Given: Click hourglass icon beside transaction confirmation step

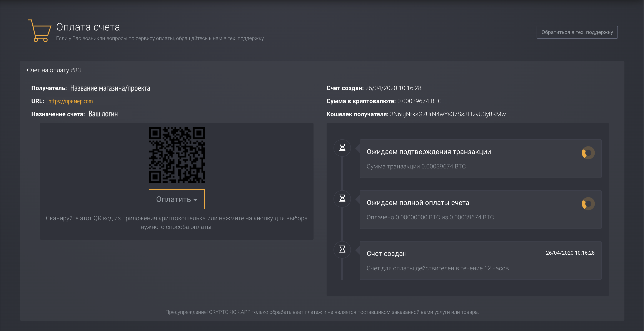Looking at the screenshot, I should coord(342,148).
